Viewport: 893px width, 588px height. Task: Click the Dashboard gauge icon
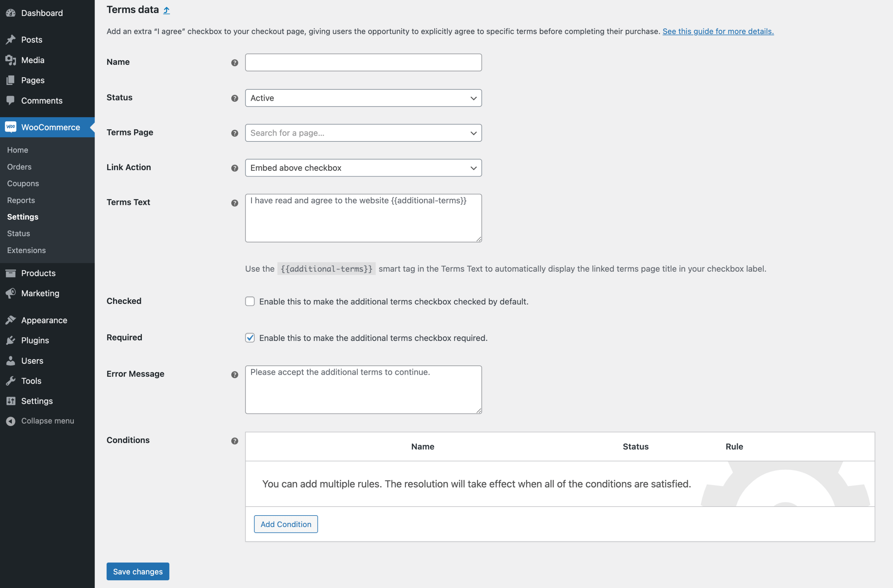click(11, 13)
